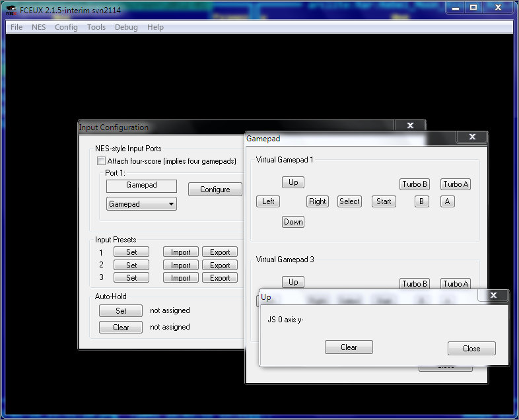
Task: Click the Configure button for Port 1
Action: [x=215, y=190]
